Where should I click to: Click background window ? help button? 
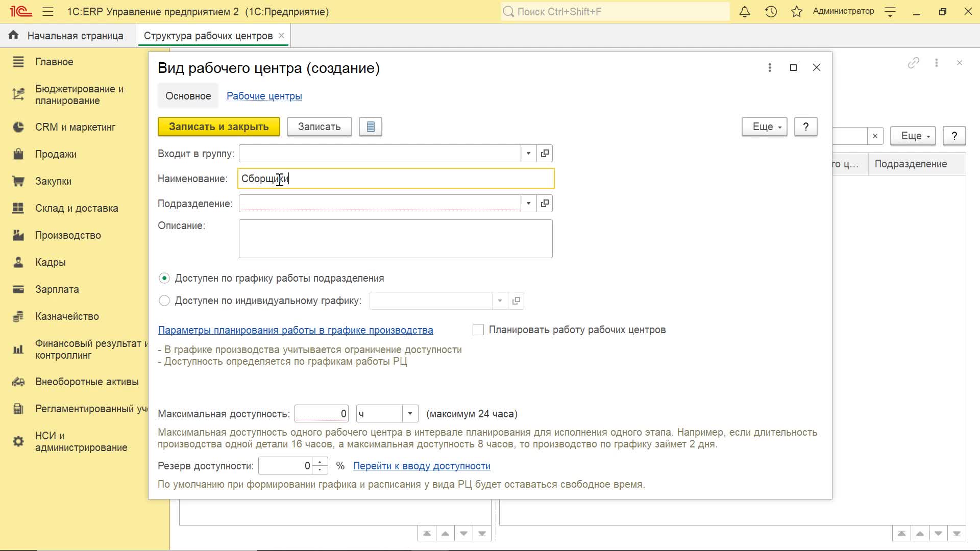(x=954, y=136)
